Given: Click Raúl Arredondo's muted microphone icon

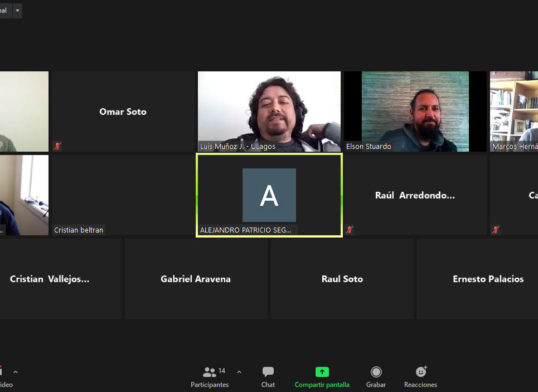Looking at the screenshot, I should click(x=350, y=229).
